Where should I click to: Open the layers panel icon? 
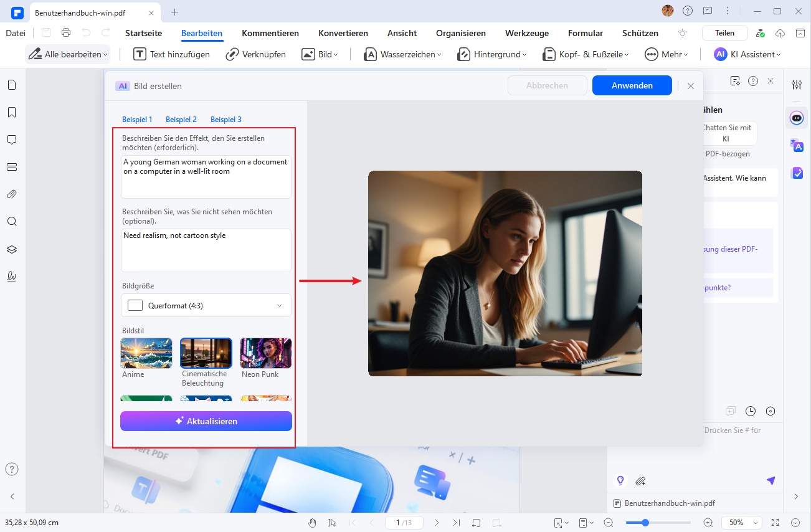coord(12,249)
